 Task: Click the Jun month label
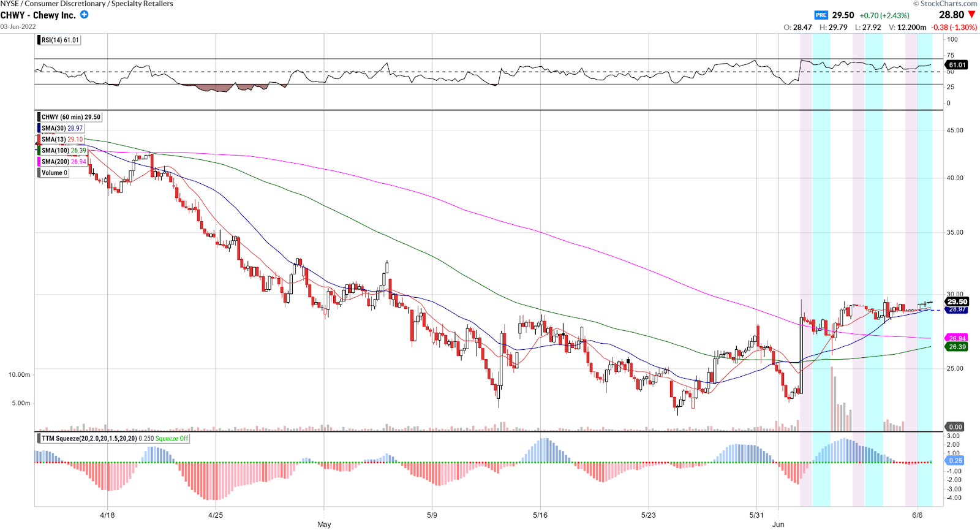tap(778, 524)
